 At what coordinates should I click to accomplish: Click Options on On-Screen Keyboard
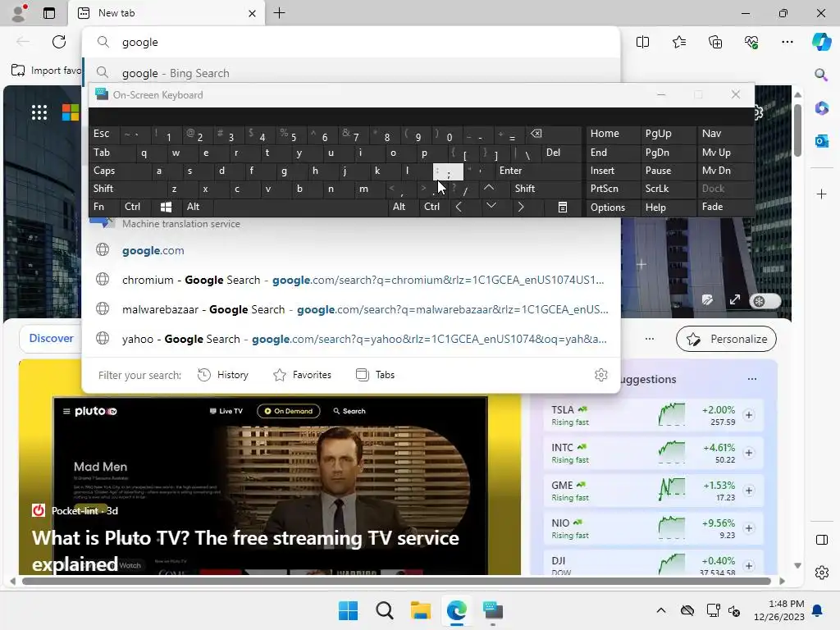(x=613, y=207)
